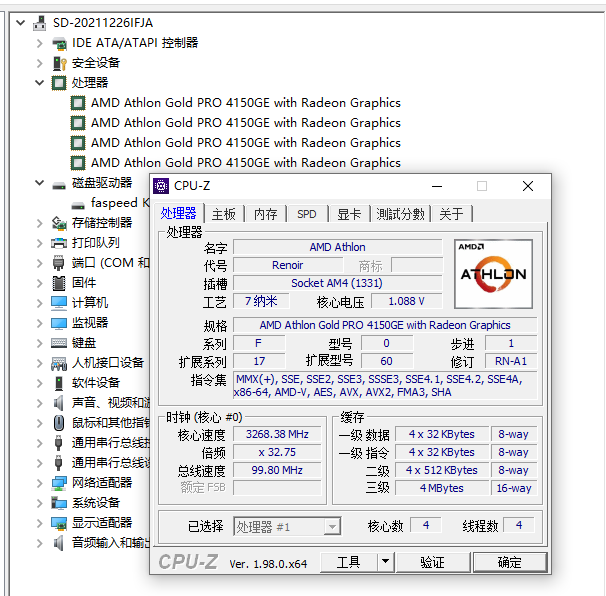Switch to the 内存 tab
Viewport: 606px width, 596px height.
point(266,214)
